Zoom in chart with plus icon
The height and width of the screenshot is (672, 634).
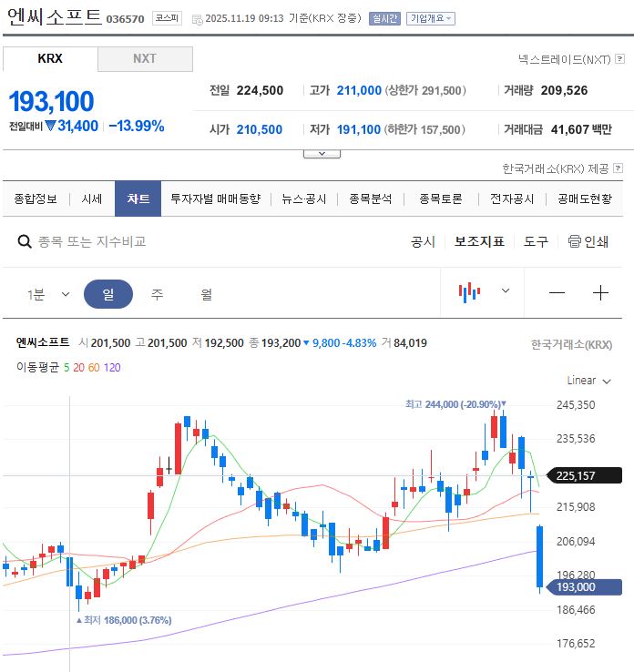[600, 293]
